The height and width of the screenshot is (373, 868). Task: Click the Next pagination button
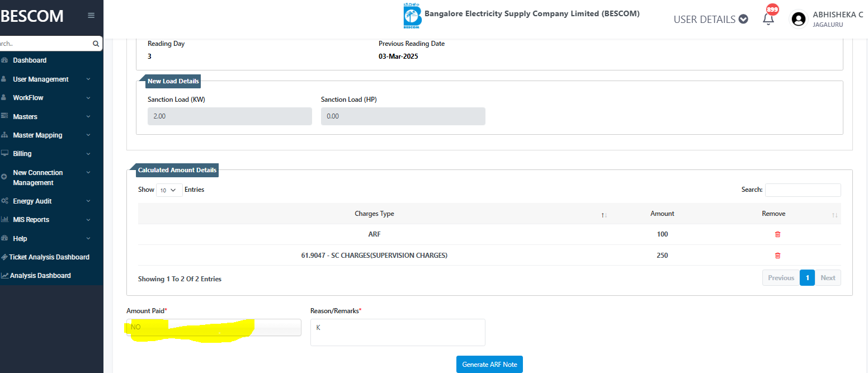point(828,278)
